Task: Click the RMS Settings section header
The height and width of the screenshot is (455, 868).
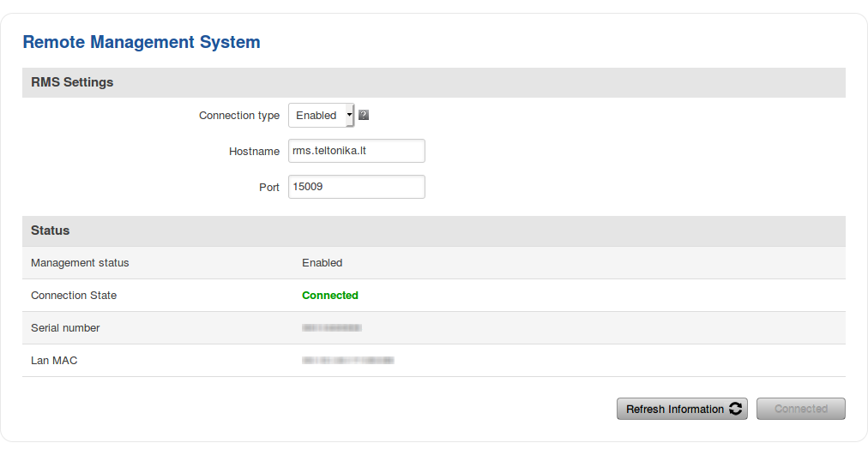Action: point(72,82)
